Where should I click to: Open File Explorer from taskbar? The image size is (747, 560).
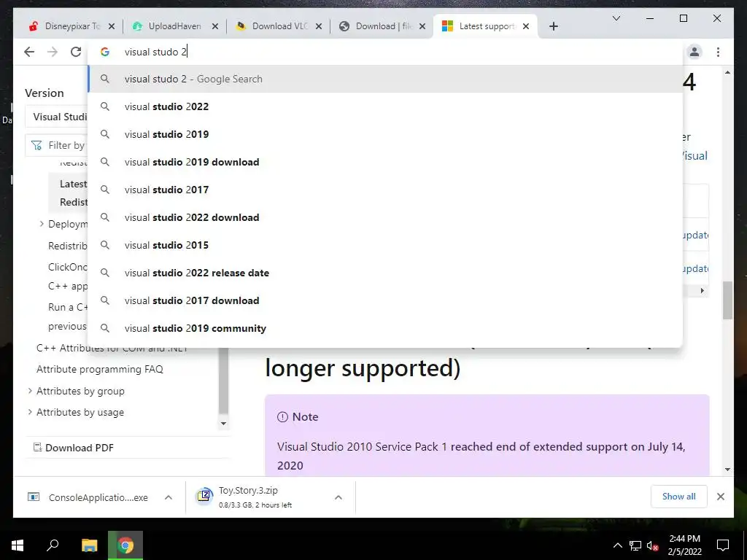point(89,545)
